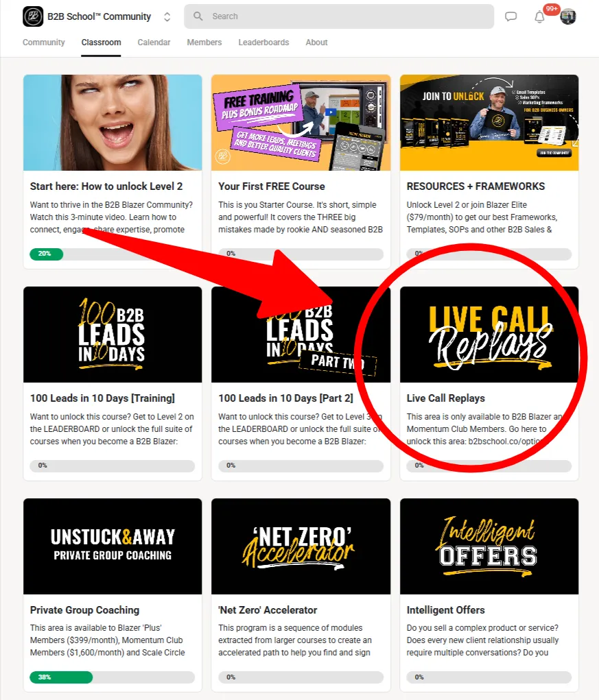The image size is (599, 700).
Task: Open the FREE TRAINING course thumbnail
Action: (301, 123)
